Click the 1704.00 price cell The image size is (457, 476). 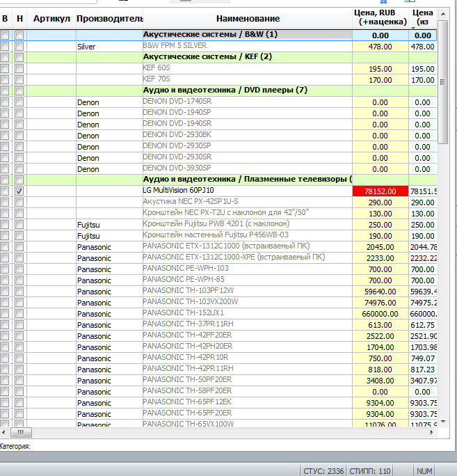pyautogui.click(x=380, y=347)
